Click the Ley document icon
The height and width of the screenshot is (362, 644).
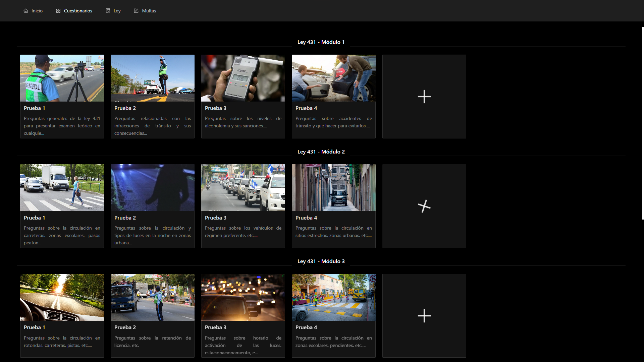108,11
